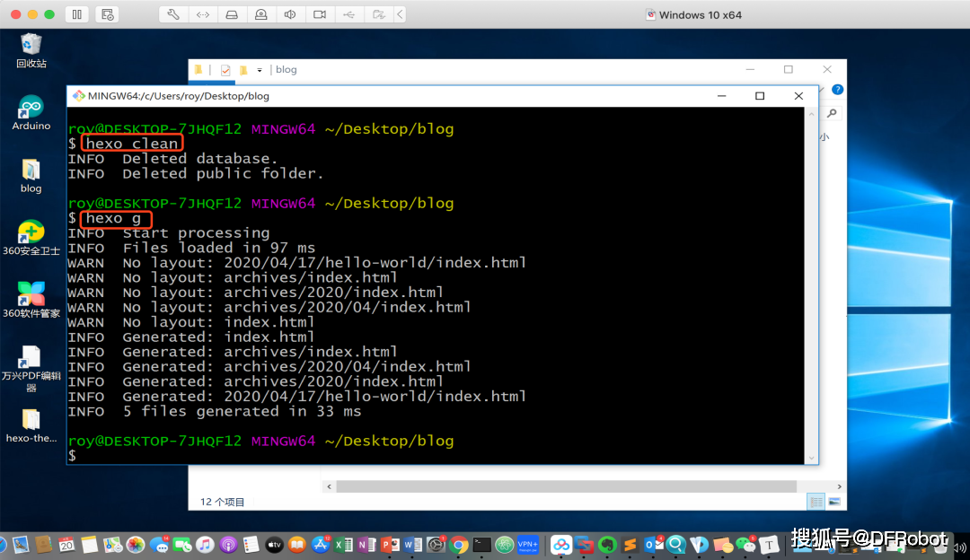
Task: Open Sublime Text in the Dock
Action: (x=630, y=545)
